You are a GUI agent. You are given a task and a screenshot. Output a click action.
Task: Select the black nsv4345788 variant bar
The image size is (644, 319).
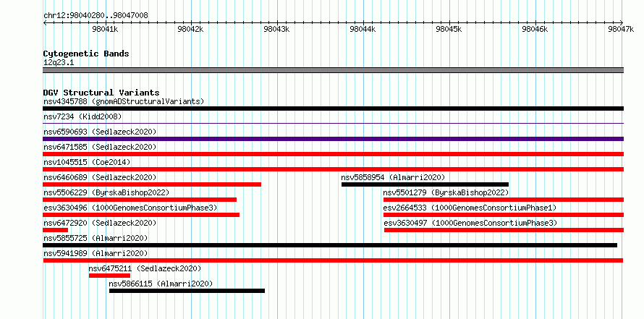coord(333,109)
